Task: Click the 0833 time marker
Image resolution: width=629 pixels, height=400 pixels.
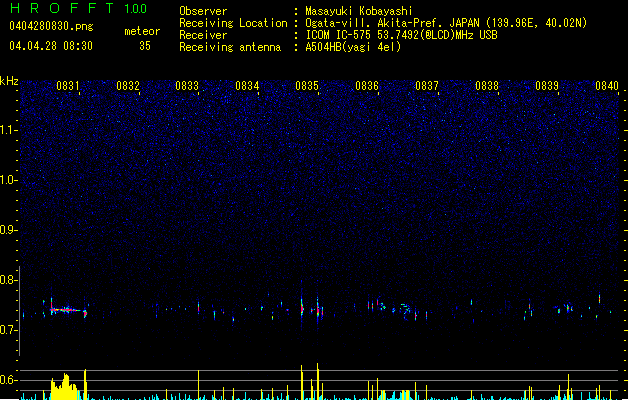Action: click(187, 86)
